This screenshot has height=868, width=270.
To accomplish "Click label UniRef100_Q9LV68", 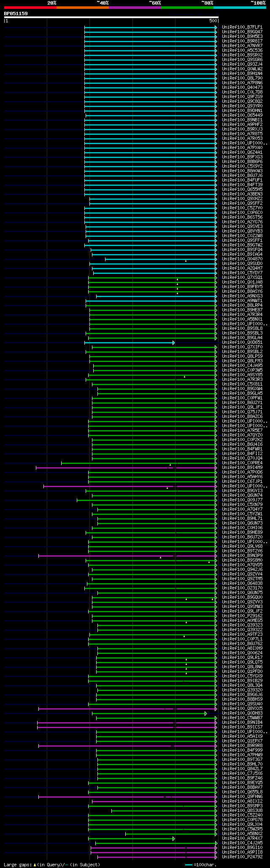I will pyautogui.click(x=242, y=547).
